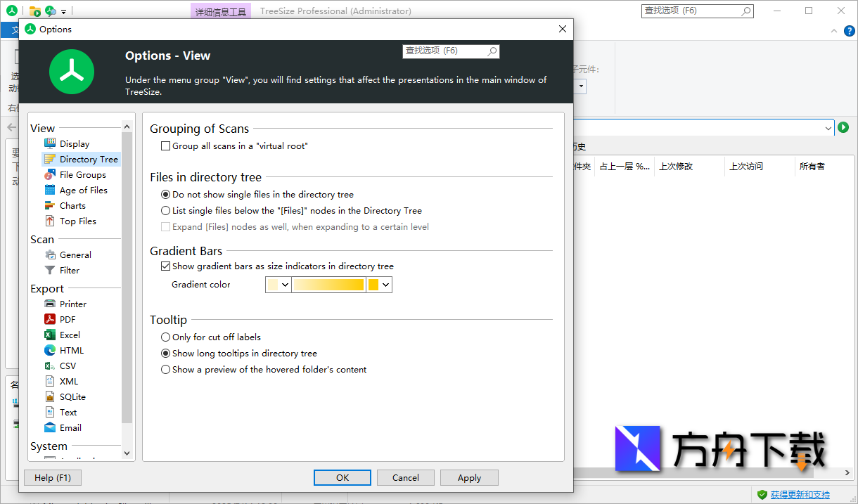Image resolution: width=858 pixels, height=504 pixels.
Task: Open the HTML export settings item
Action: click(71, 350)
